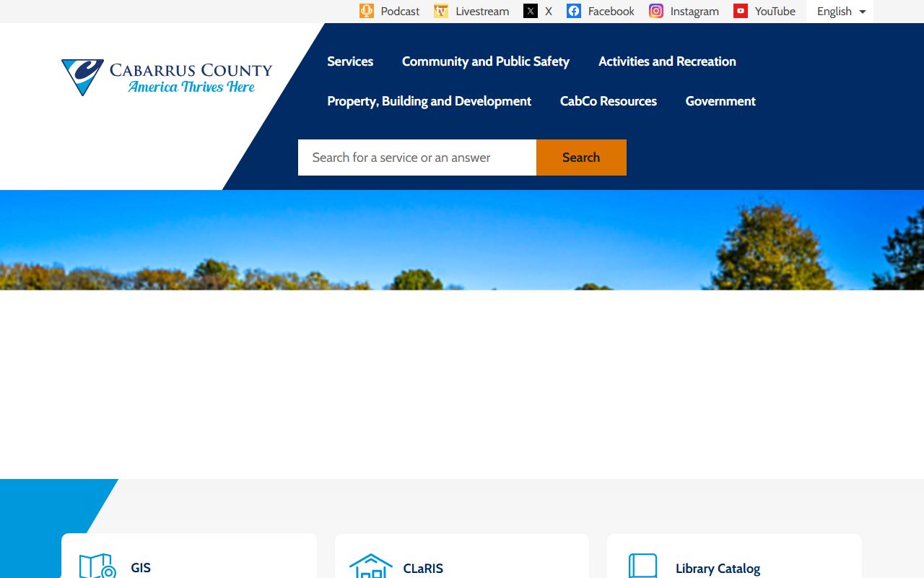Click the Podcast microphone icon
This screenshot has width=924, height=578.
(x=367, y=11)
